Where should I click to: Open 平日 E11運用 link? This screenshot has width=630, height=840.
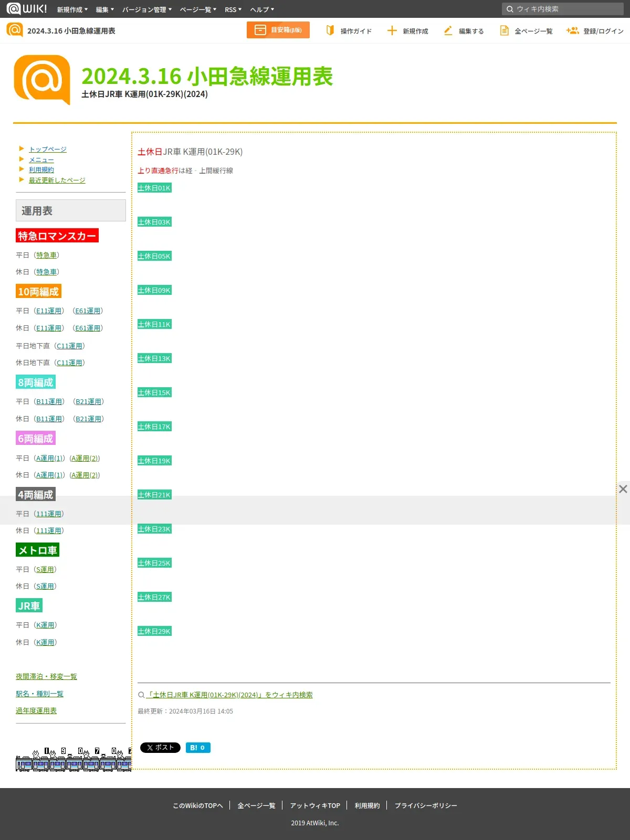point(49,311)
